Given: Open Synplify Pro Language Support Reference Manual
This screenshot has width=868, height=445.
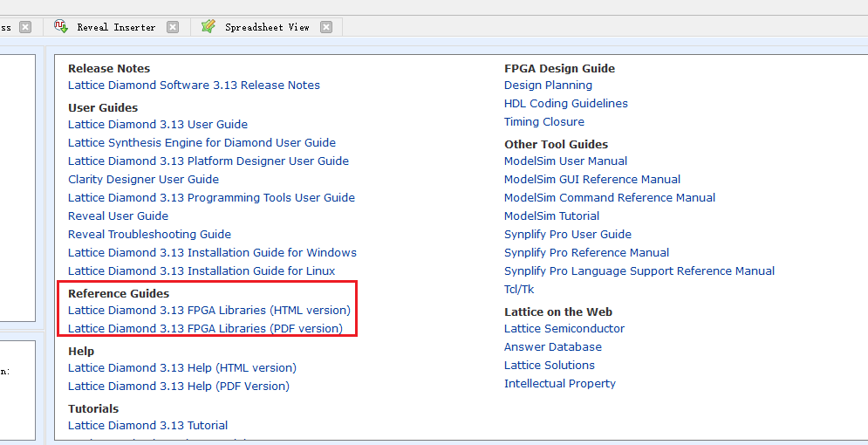Looking at the screenshot, I should (x=639, y=270).
